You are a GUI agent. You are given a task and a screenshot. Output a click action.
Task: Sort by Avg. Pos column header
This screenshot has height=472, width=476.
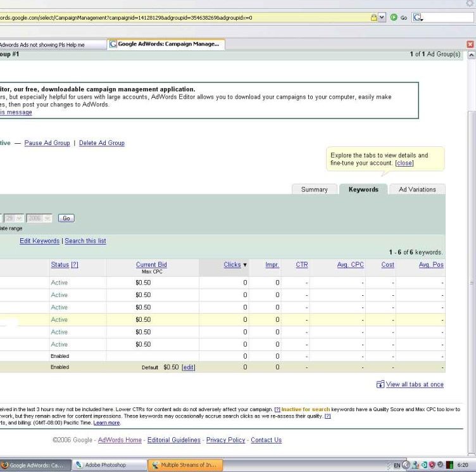pos(431,264)
